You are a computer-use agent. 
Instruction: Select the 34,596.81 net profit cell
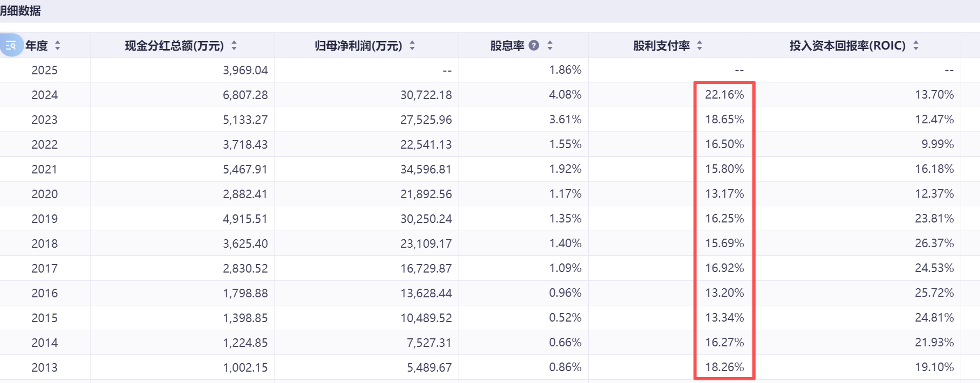(x=426, y=169)
